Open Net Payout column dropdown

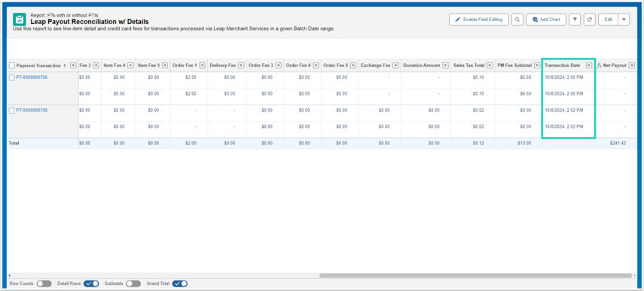[632, 65]
